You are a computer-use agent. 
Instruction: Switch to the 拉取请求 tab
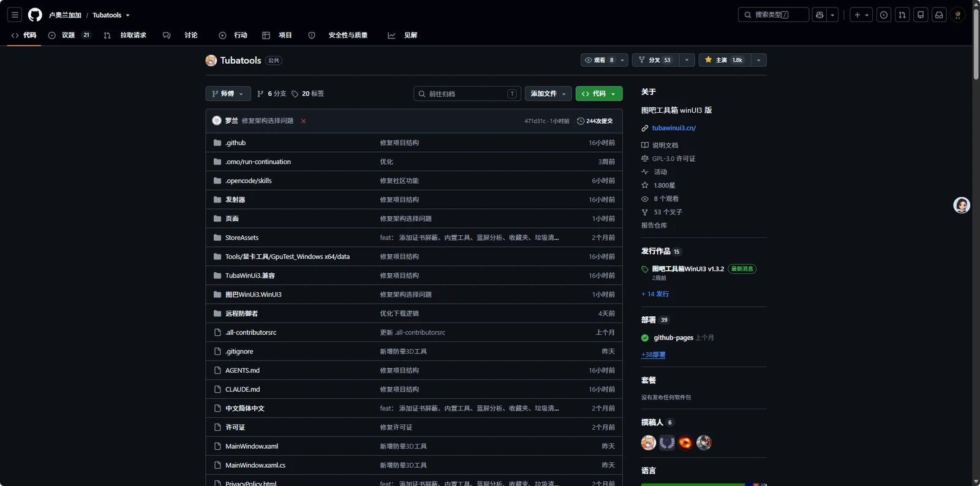pyautogui.click(x=126, y=35)
